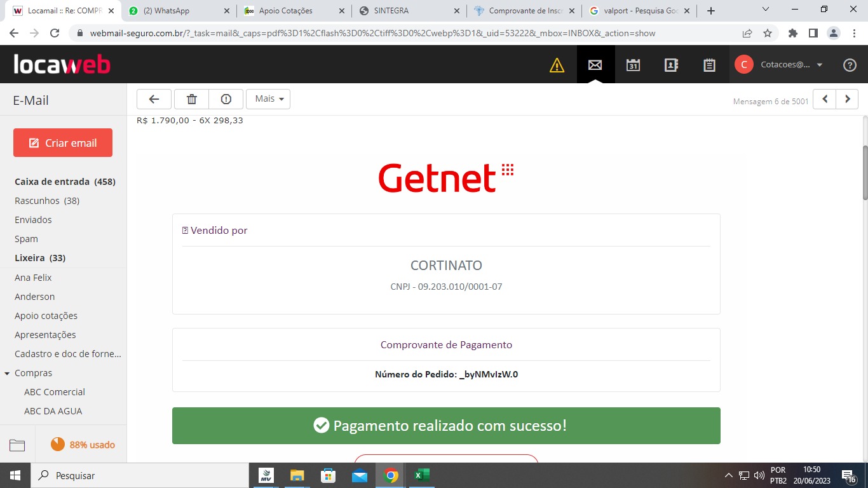Open Apresentações folder
Screen dimensions: 868x488
(45, 335)
